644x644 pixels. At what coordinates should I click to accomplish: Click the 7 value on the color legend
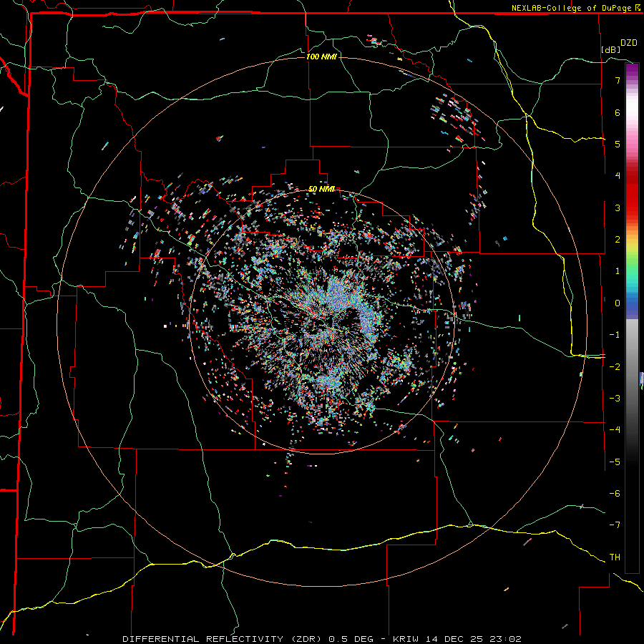[618, 80]
